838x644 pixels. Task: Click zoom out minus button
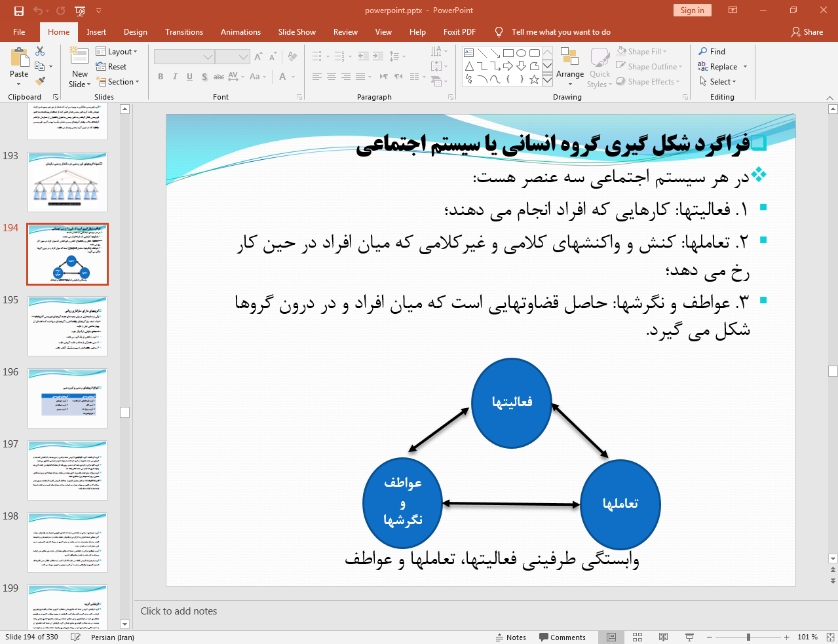[709, 637]
